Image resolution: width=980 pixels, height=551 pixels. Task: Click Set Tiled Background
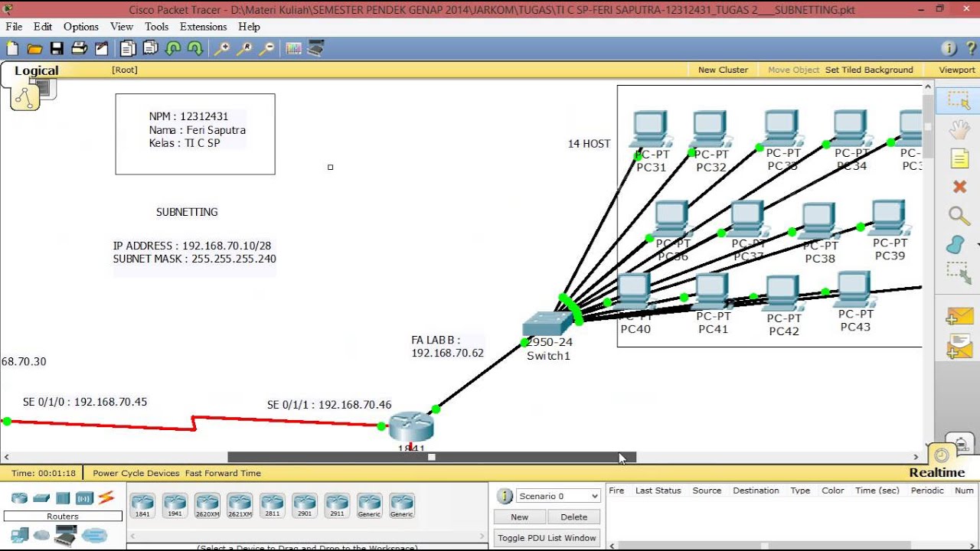[869, 70]
